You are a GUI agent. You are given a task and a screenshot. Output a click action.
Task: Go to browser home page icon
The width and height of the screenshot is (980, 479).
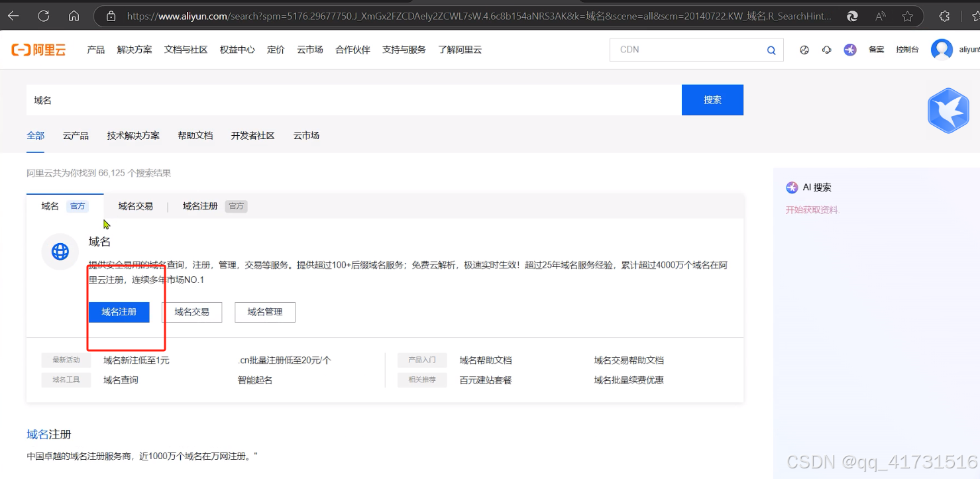74,16
